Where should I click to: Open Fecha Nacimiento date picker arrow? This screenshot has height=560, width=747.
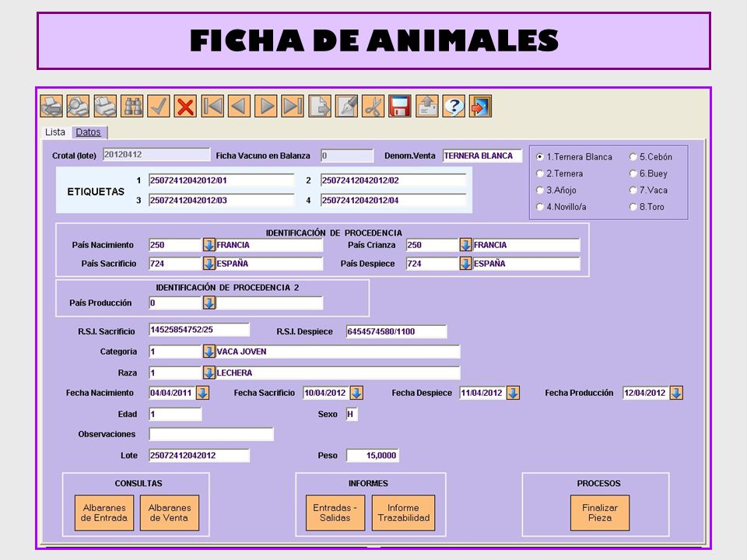coord(202,393)
